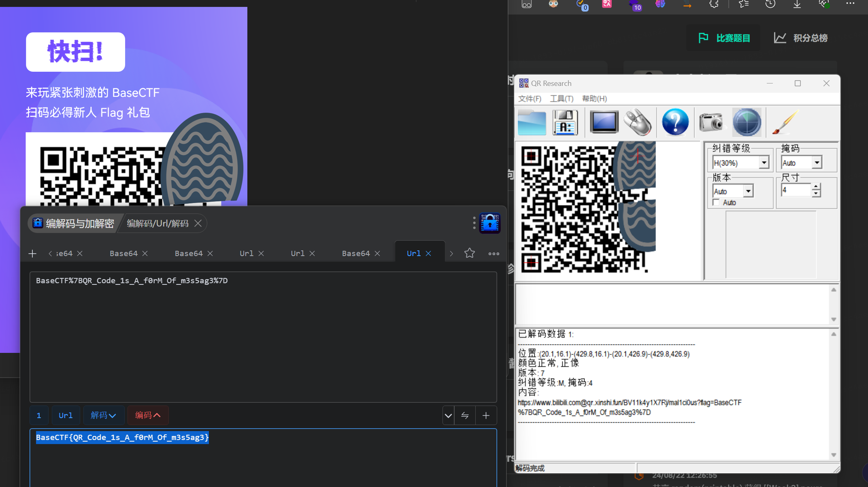The width and height of the screenshot is (868, 487).
Task: Increase 尺寸 value with the up stepper
Action: point(816,187)
